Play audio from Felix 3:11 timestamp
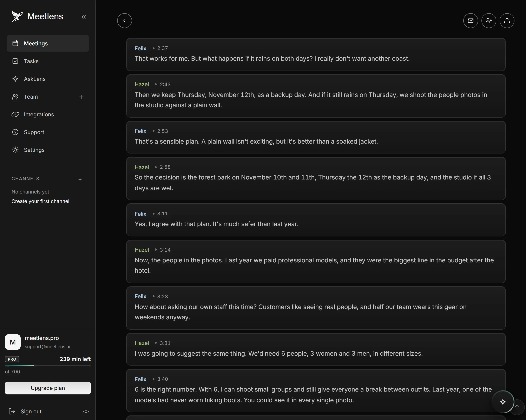The height and width of the screenshot is (420, 526). [x=160, y=214]
